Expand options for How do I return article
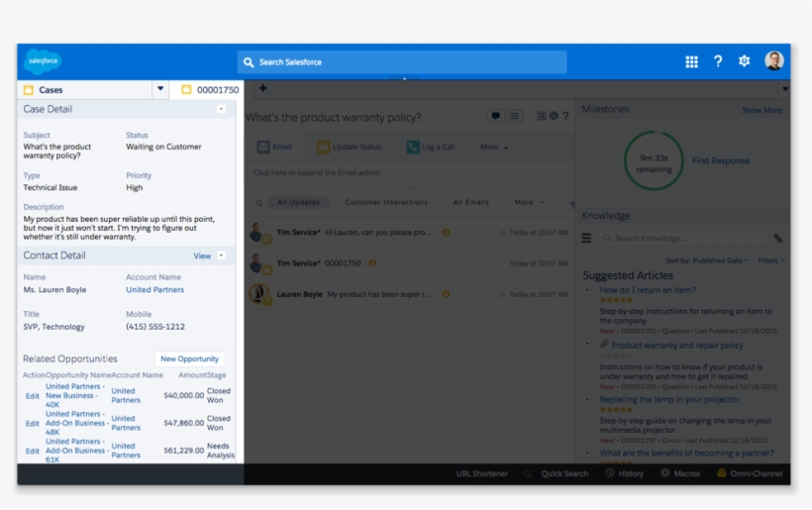Screen dimensions: 812x510 (587, 290)
